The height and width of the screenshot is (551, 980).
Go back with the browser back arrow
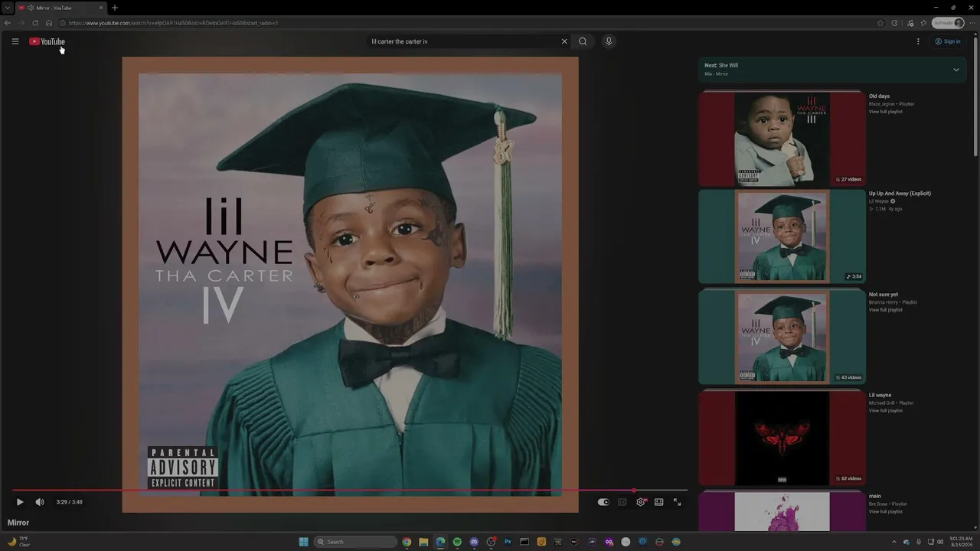[8, 23]
